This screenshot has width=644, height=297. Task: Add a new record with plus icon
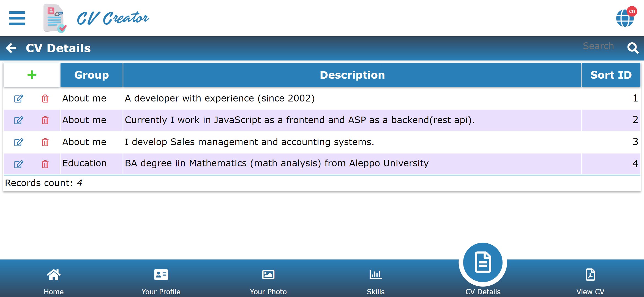tap(32, 75)
